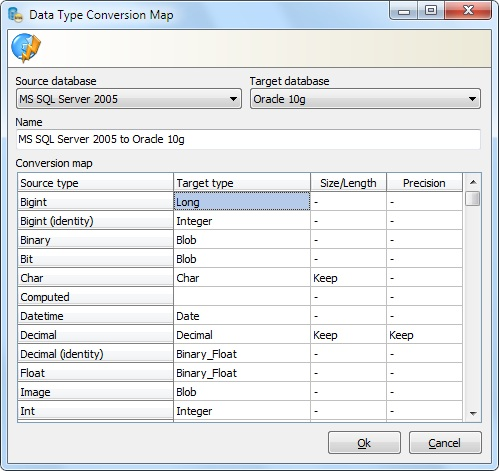Click the Blob target for Binary
The width and height of the screenshot is (499, 471).
[x=242, y=239]
